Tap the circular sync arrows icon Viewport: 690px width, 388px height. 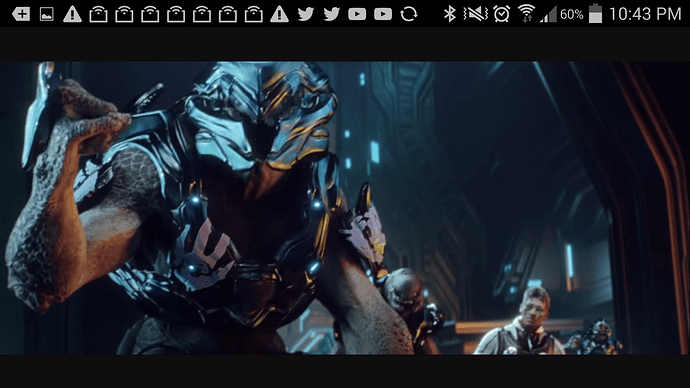click(x=409, y=14)
